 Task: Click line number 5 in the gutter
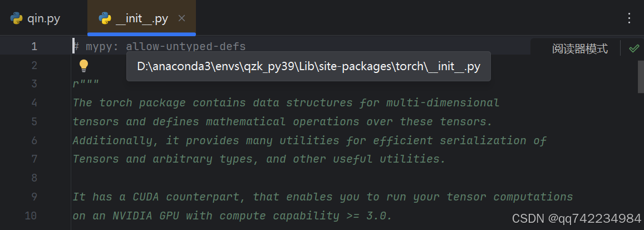[34, 121]
